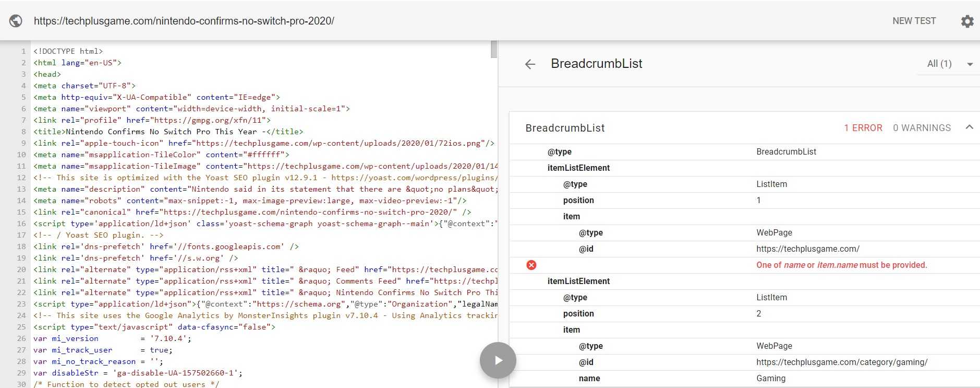Click the BreadcrumbList @type value
This screenshot has height=388, width=980.
[786, 152]
